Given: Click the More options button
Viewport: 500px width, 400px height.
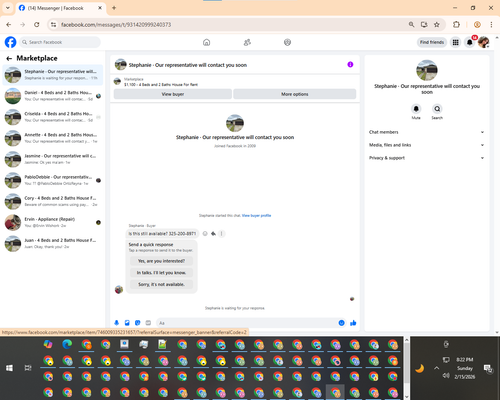Looking at the screenshot, I should (295, 94).
